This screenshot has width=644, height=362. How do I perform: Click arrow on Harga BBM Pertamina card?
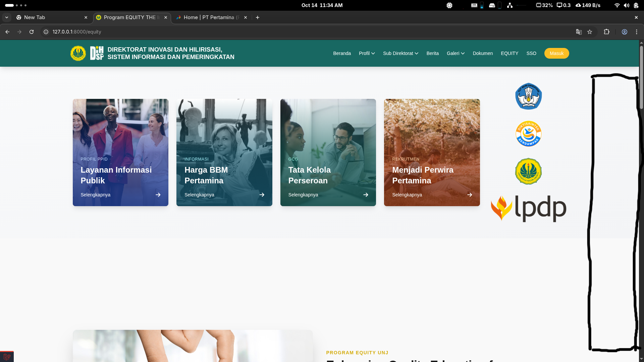[x=262, y=195]
